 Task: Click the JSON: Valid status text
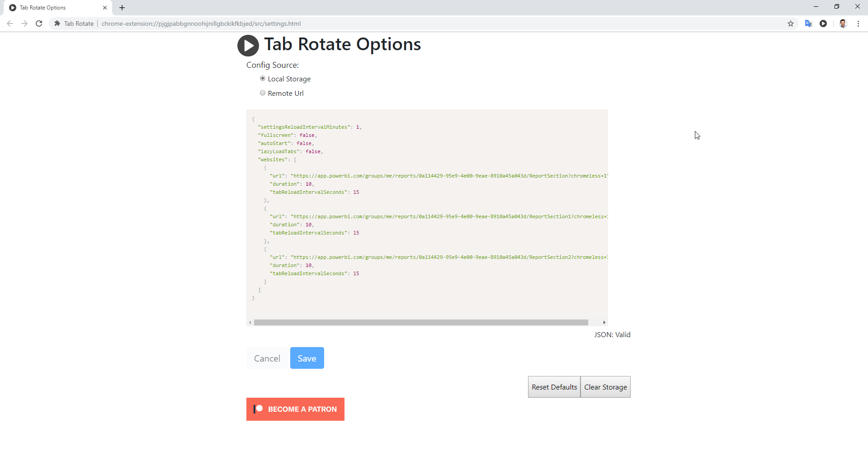[612, 335]
